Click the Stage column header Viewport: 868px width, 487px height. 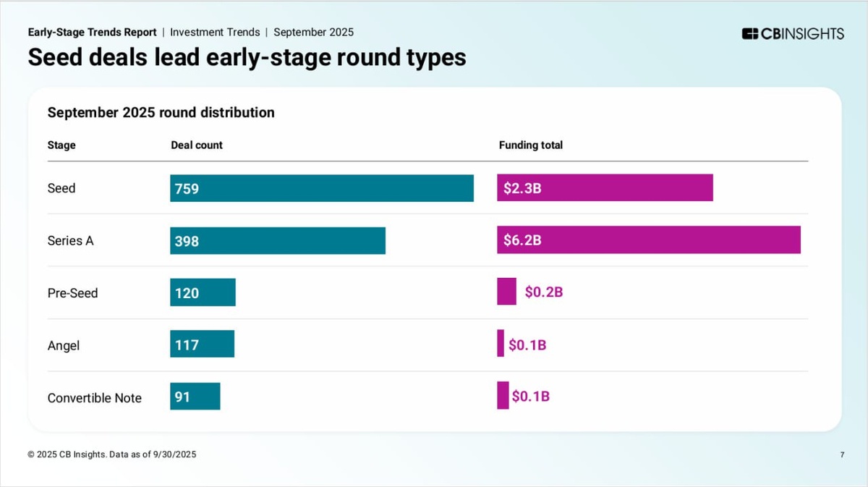point(61,145)
